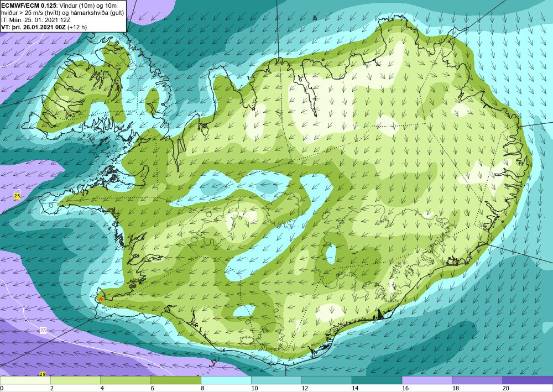Click the legend scale number 10
The height and width of the screenshot is (392, 553).
tap(254, 389)
